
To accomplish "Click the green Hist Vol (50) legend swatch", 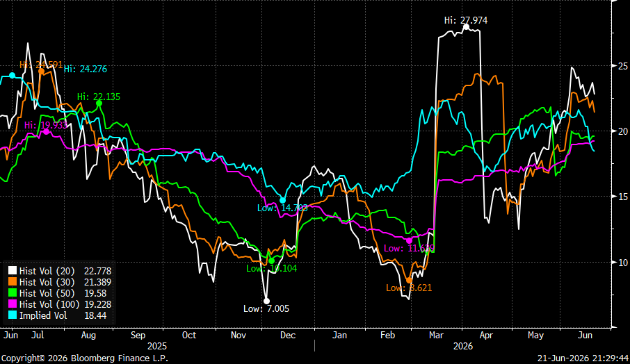I will click(13, 293).
